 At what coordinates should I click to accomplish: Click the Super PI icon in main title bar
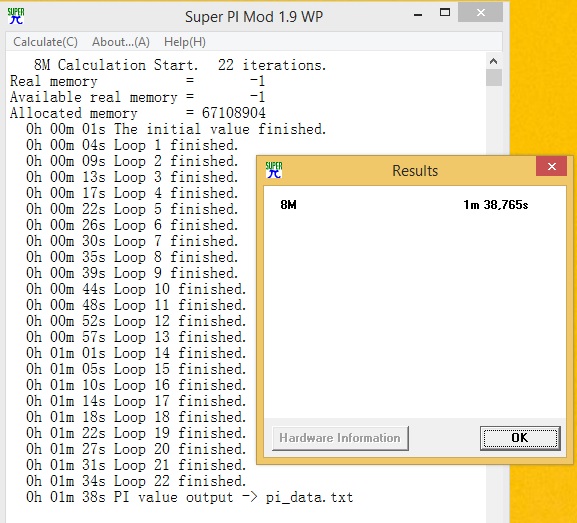click(x=16, y=16)
